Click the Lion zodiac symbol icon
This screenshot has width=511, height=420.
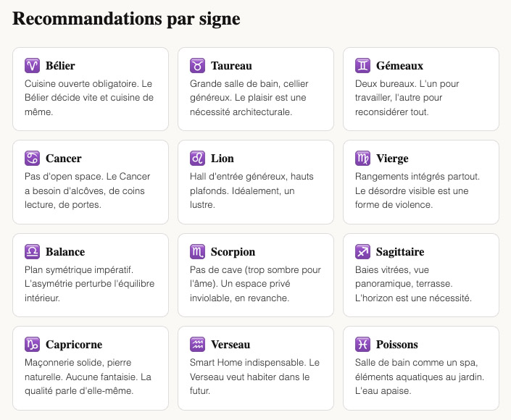click(197, 159)
